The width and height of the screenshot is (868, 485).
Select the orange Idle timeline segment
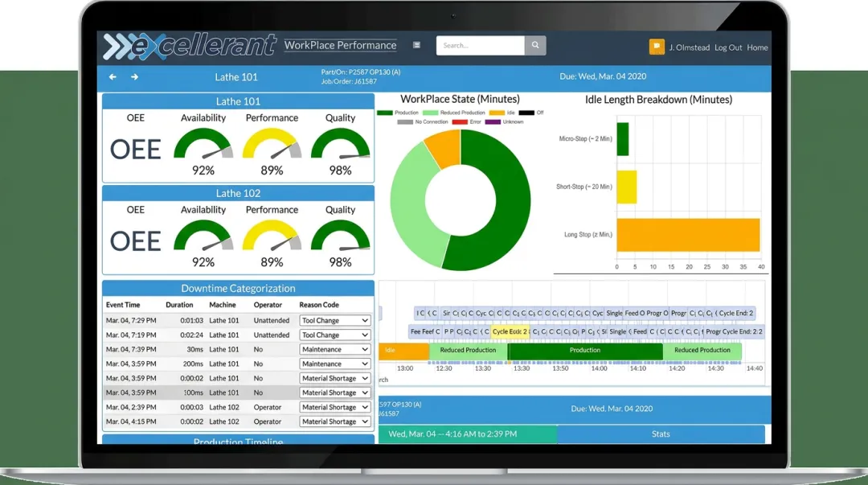click(x=404, y=351)
